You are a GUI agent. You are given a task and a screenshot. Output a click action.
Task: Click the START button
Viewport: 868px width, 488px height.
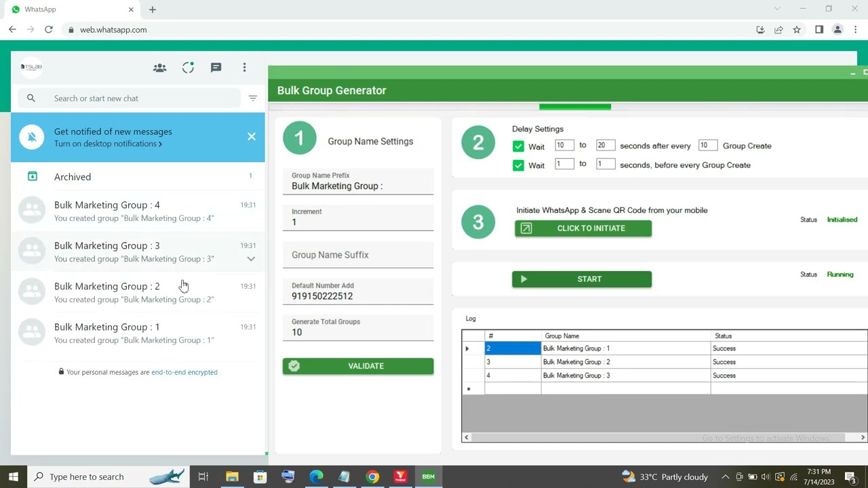582,279
